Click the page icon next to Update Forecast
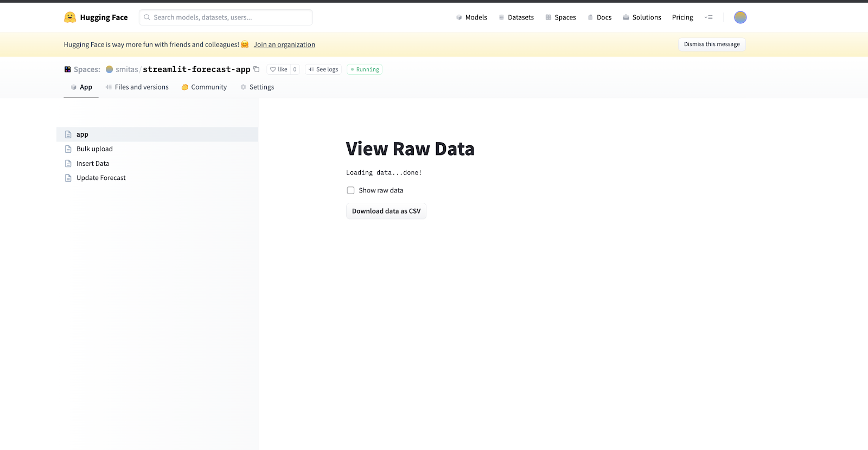Image resolution: width=868 pixels, height=450 pixels. (x=68, y=178)
